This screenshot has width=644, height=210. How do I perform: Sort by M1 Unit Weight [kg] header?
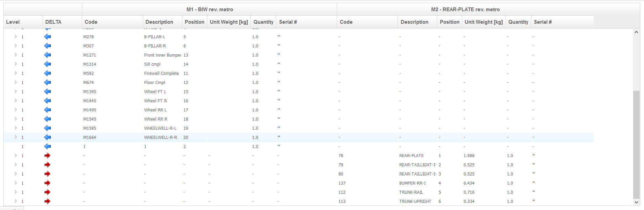(x=229, y=22)
